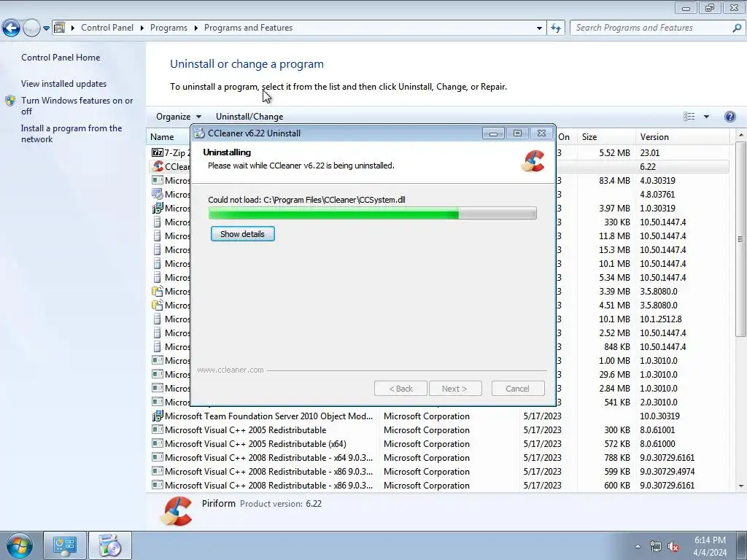Viewport: 747px width, 560px height.
Task: Click Cancel in the CCleaner uninstaller
Action: [x=518, y=389]
